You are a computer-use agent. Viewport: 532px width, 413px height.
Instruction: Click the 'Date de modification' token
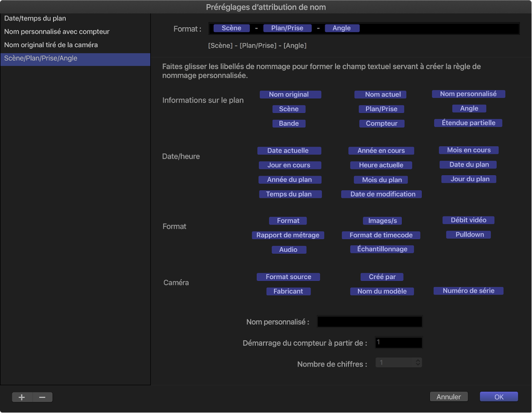[x=381, y=194]
